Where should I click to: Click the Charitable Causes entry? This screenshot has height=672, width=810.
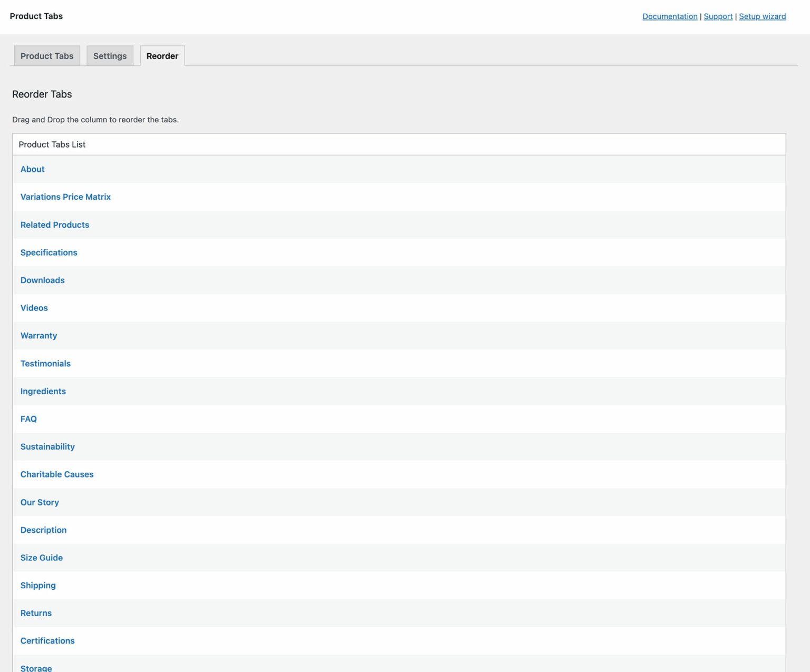coord(57,474)
